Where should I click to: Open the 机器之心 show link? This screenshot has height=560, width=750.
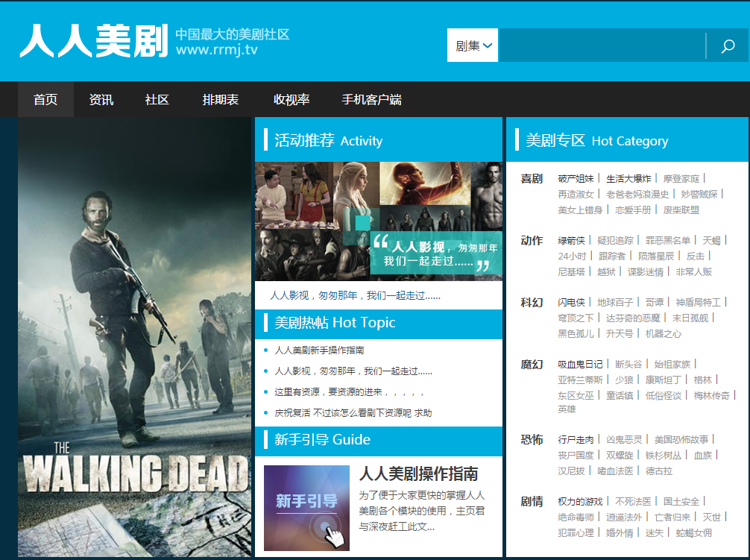[x=664, y=334]
